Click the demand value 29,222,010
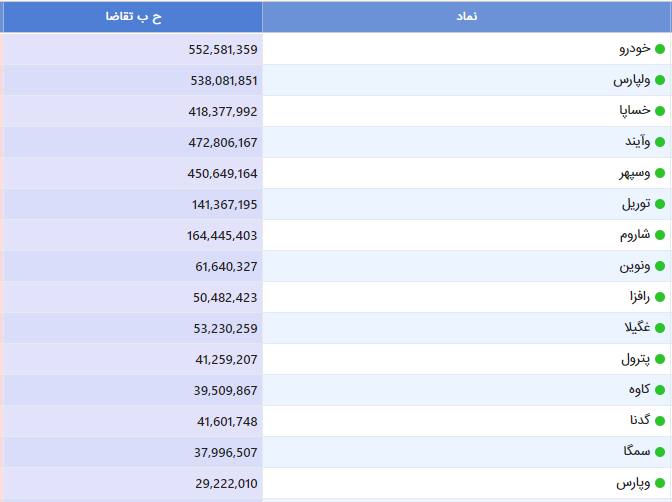The image size is (672, 502). [x=226, y=484]
